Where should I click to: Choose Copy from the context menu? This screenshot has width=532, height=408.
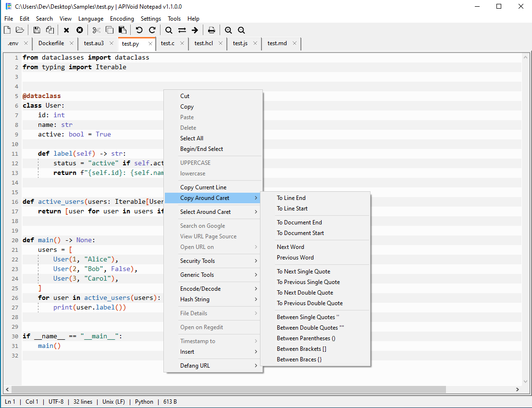pos(213,107)
